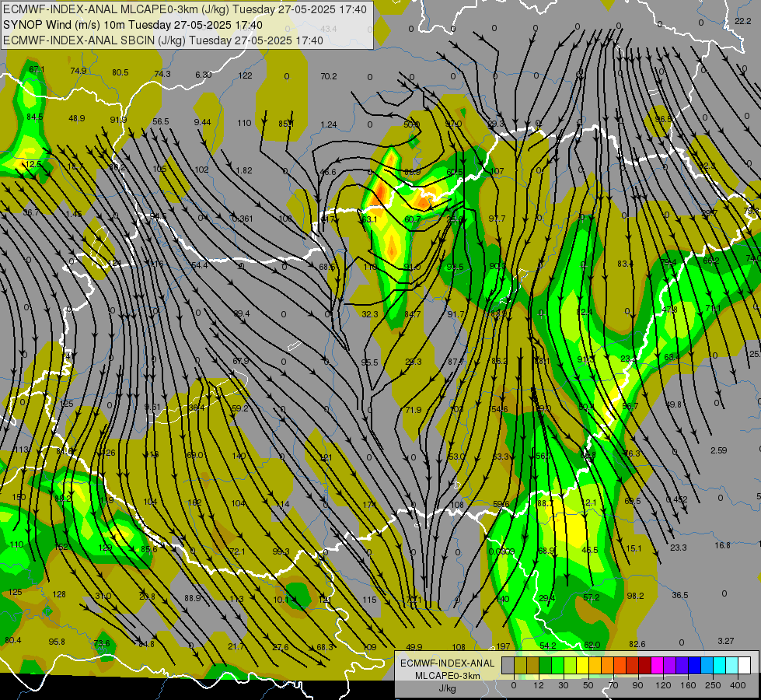
Task: Pick the pure blue legend swatch
Action: tap(694, 666)
